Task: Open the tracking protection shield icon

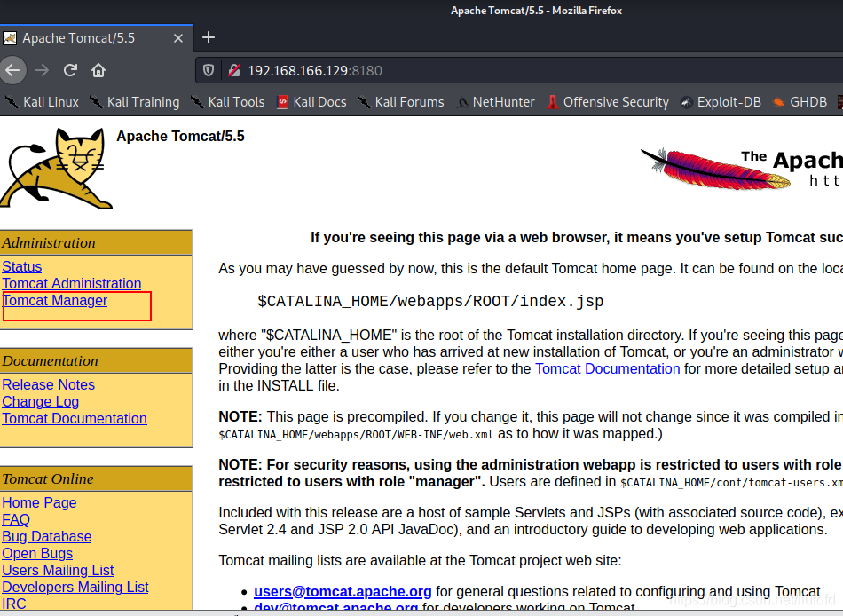Action: (209, 70)
